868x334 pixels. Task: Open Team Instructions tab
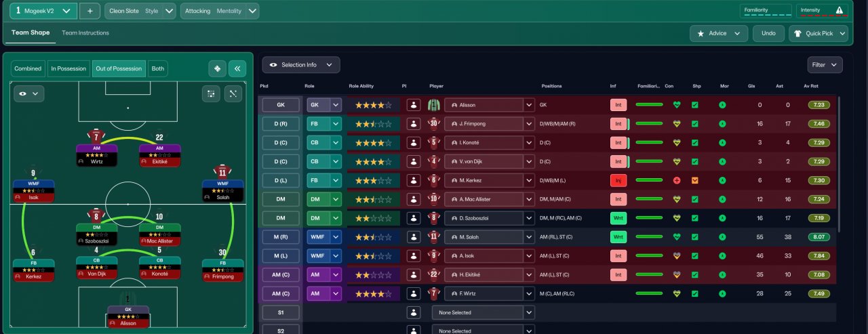tap(85, 33)
